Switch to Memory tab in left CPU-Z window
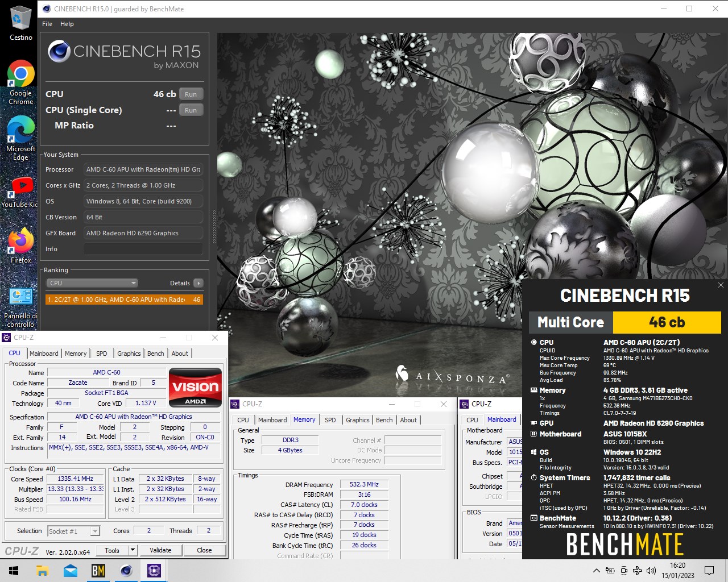The height and width of the screenshot is (582, 728). 76,354
